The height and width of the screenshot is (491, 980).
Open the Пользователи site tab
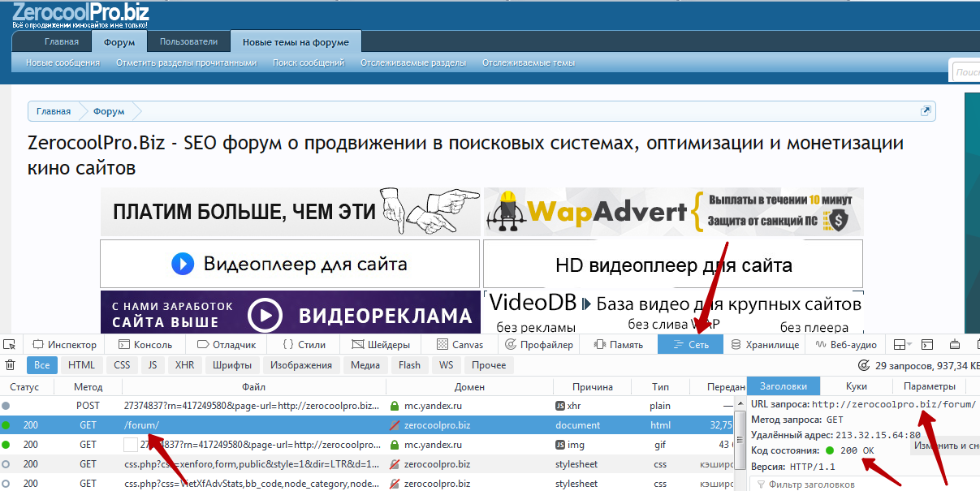click(188, 42)
